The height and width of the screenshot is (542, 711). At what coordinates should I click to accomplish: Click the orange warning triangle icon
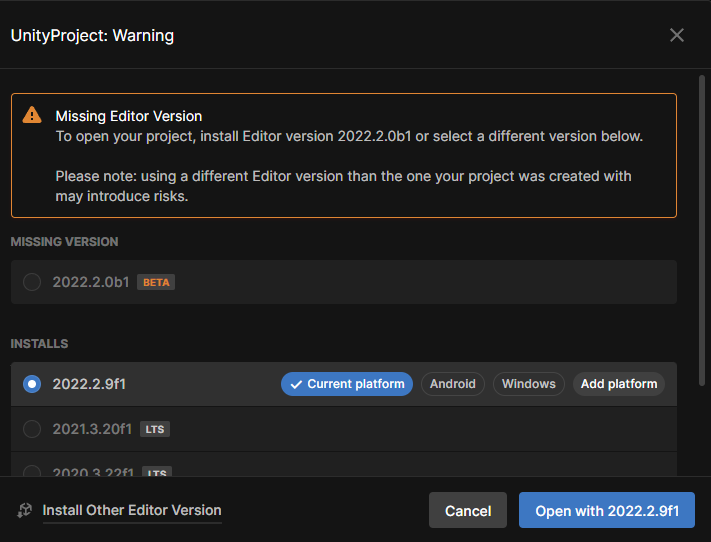tap(32, 115)
